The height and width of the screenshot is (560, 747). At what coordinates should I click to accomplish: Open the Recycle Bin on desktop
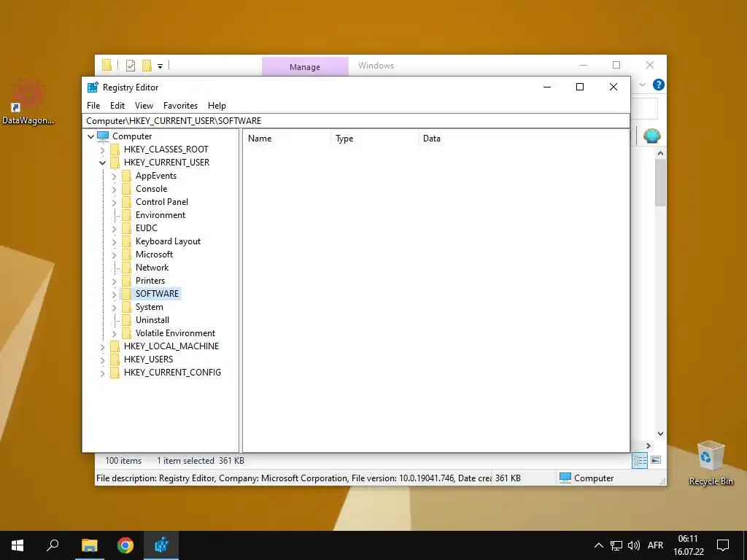[711, 463]
